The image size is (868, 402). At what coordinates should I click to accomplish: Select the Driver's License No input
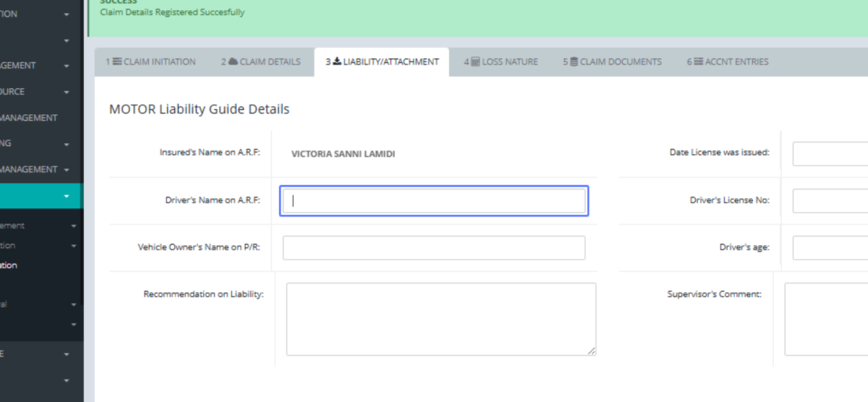tap(830, 201)
